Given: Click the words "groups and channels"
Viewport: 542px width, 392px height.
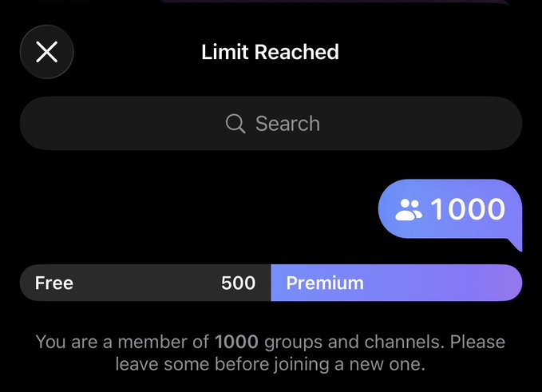Looking at the screenshot, I should (x=352, y=342).
